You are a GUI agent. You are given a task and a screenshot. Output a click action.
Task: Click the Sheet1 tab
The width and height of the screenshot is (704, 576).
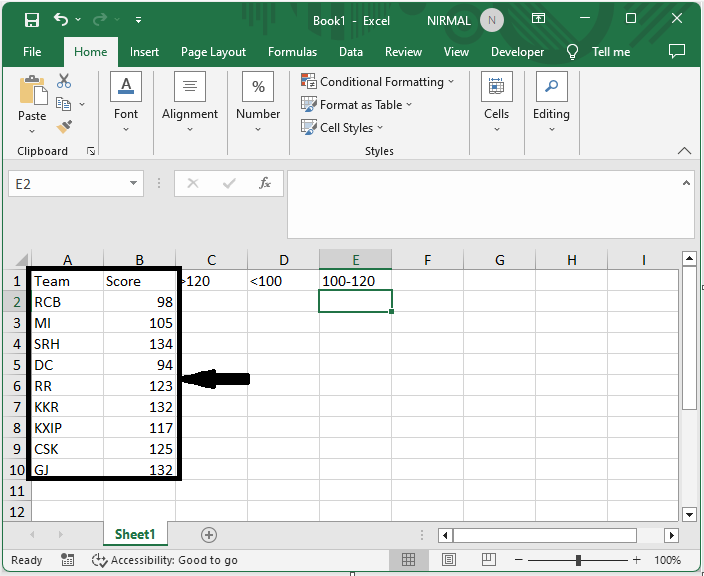135,534
